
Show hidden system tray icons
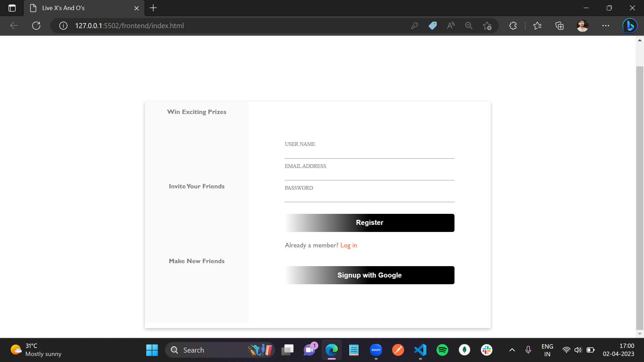click(x=512, y=350)
